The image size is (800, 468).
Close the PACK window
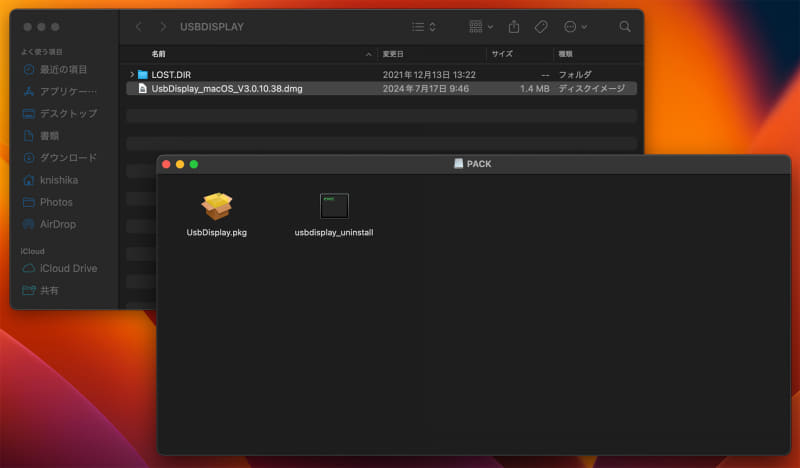[166, 164]
